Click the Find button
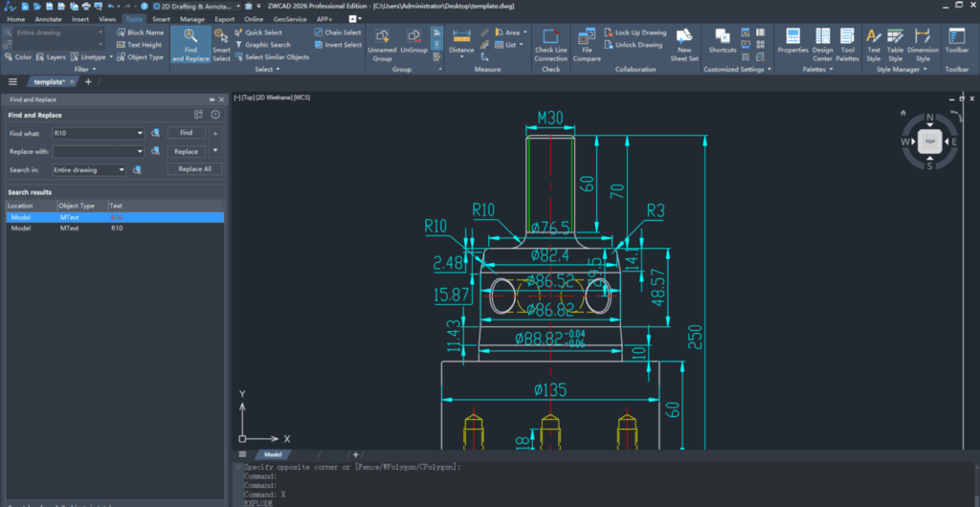Viewport: 980px width, 507px height. click(186, 133)
